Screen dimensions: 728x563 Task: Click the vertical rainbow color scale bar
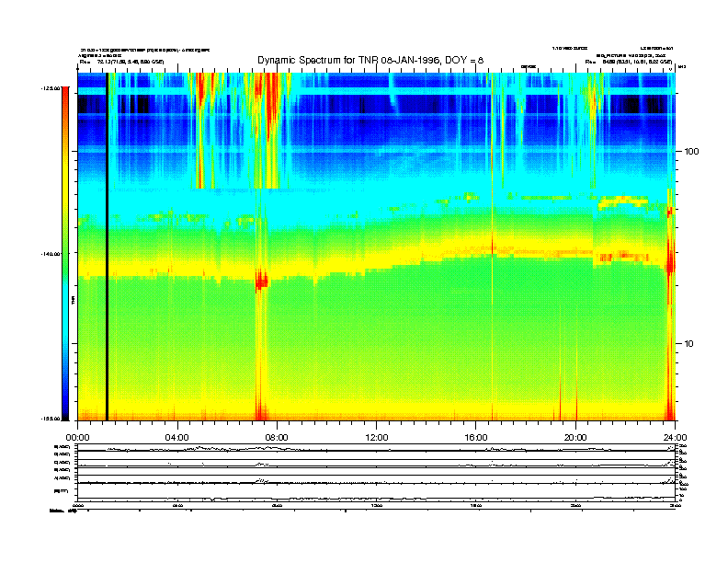pos(65,254)
